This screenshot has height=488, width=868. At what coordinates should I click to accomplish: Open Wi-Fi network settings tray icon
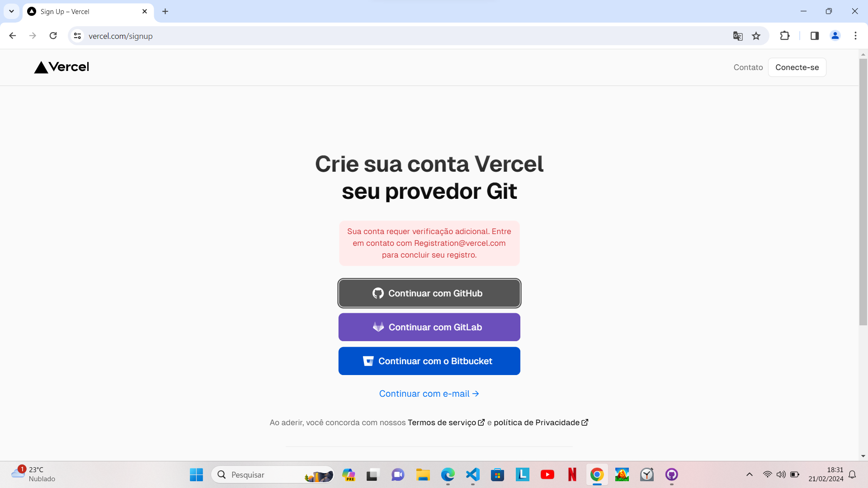click(767, 474)
